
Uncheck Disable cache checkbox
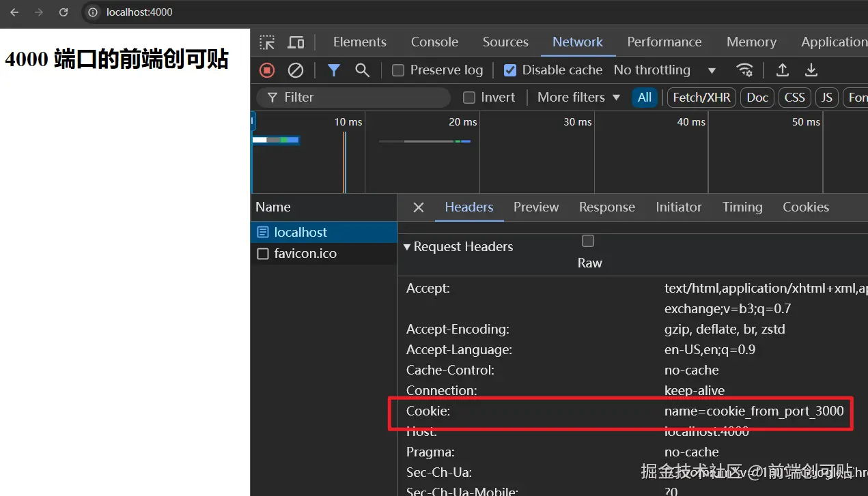pyautogui.click(x=510, y=70)
